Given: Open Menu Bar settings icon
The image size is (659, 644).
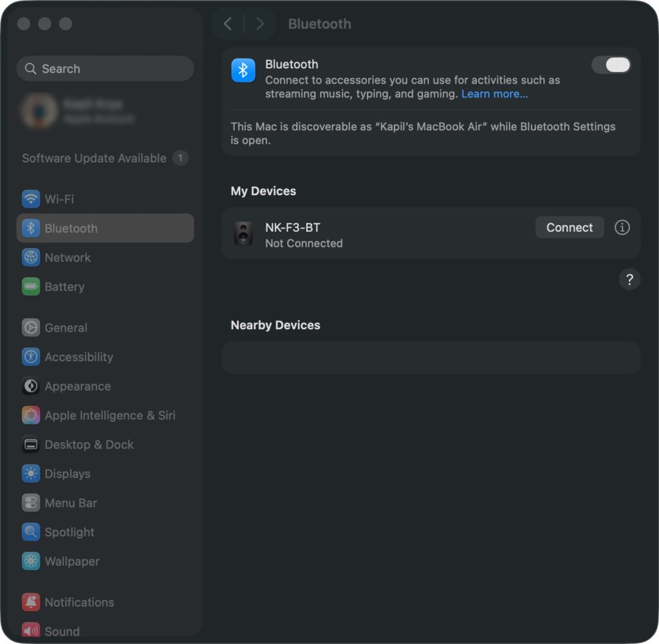Looking at the screenshot, I should [31, 503].
